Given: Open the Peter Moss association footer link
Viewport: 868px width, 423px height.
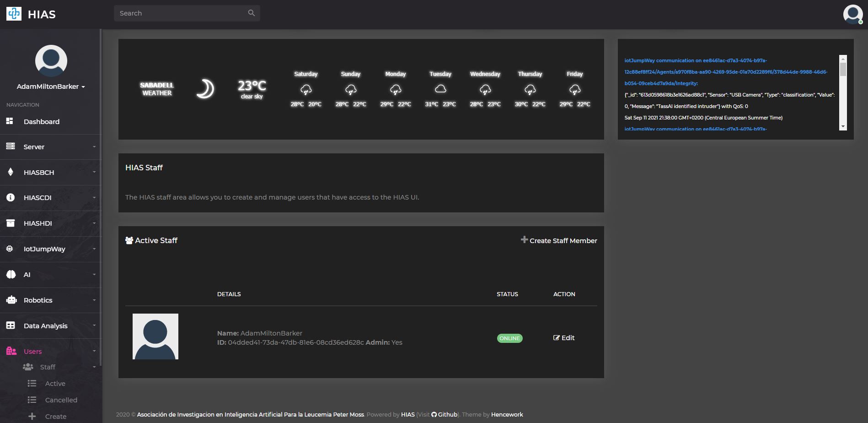Looking at the screenshot, I should (x=251, y=415).
